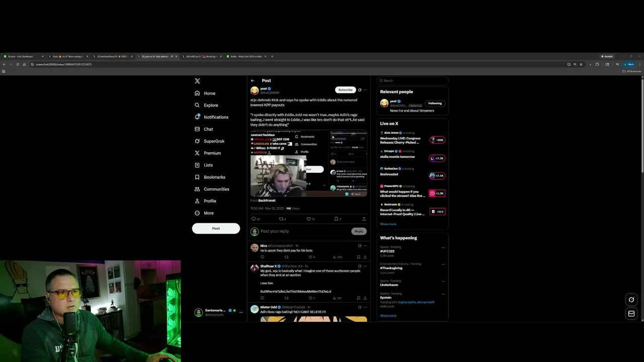Share the main post
Viewport: 644px width, 362px height.
pos(364,219)
